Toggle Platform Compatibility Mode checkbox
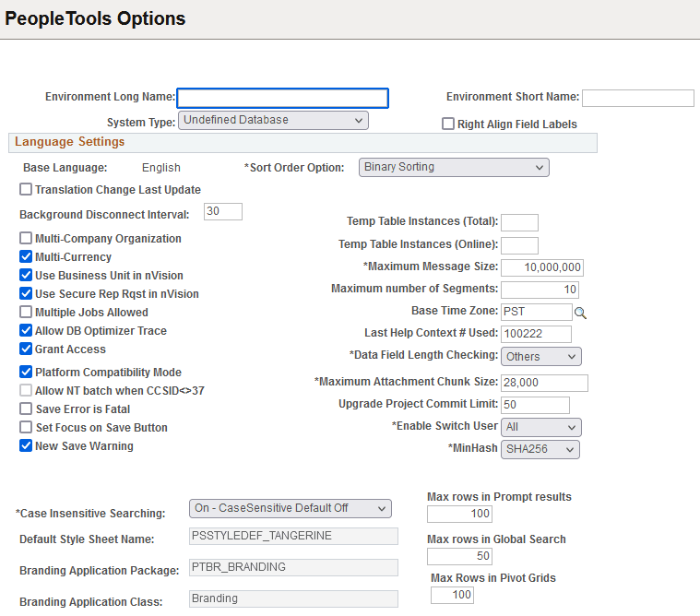700x616 pixels. (26, 372)
